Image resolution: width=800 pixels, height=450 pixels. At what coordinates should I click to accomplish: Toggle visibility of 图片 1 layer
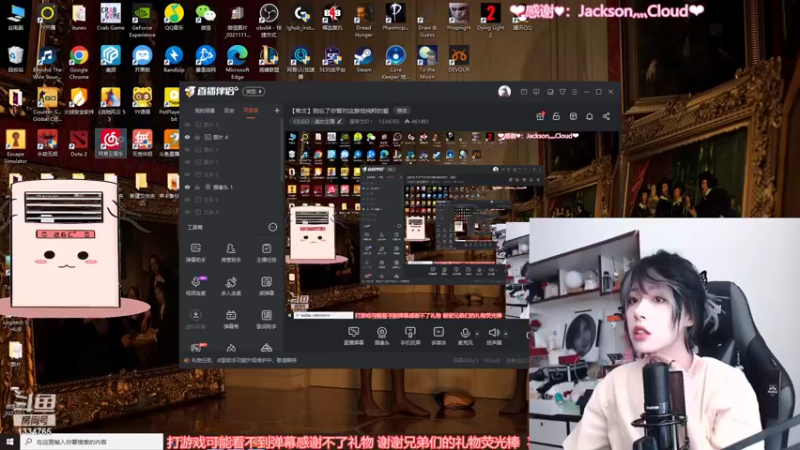pos(187,149)
